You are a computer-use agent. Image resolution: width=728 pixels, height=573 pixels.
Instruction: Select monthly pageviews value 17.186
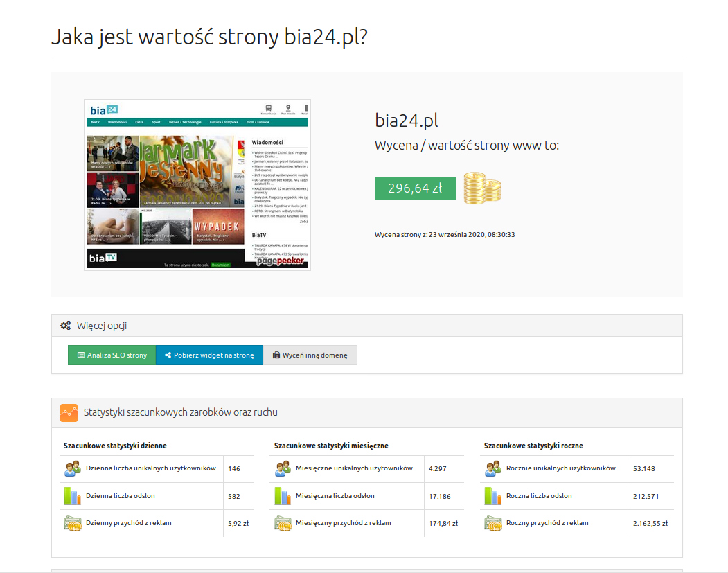440,496
